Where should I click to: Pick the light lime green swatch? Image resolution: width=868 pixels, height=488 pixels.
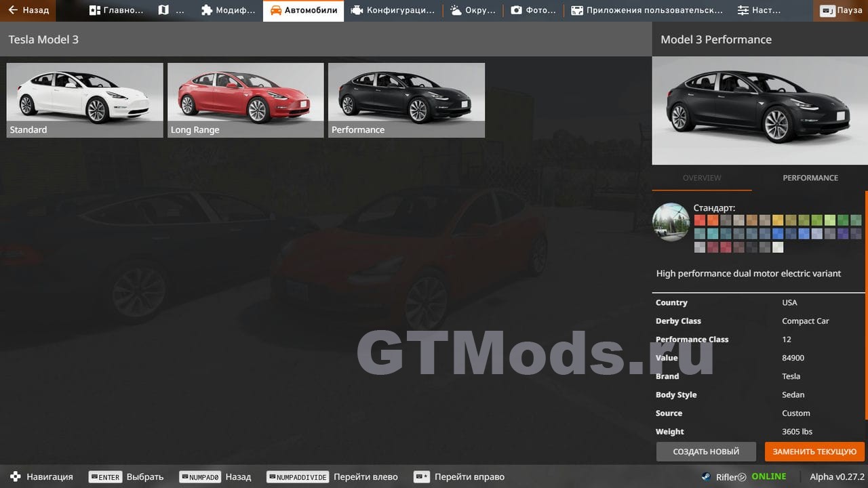[x=830, y=220]
